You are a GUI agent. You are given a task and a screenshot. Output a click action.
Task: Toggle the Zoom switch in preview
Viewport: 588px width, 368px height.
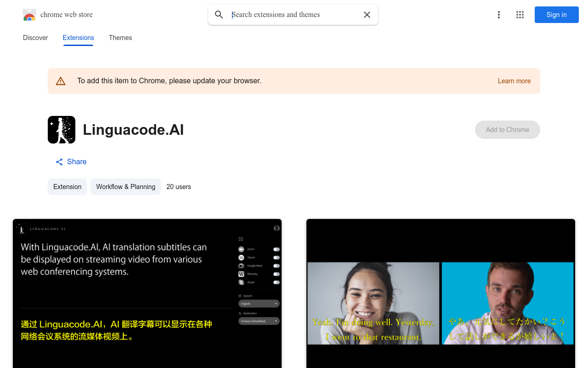pos(277,249)
